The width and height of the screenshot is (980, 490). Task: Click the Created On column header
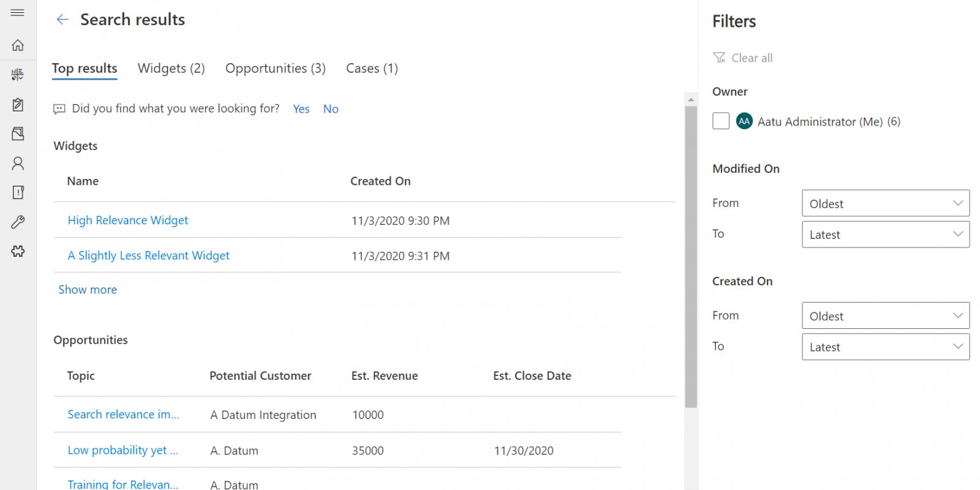click(x=380, y=181)
